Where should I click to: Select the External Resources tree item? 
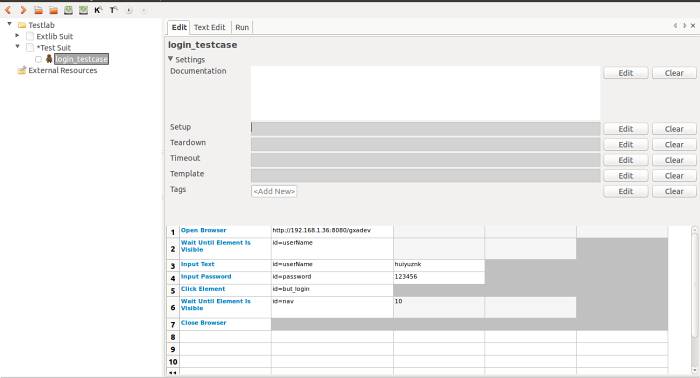pos(62,70)
